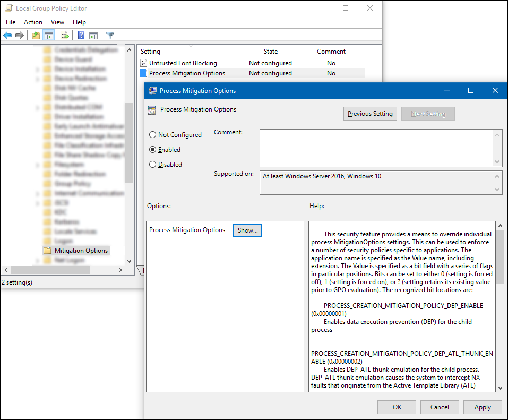This screenshot has width=508, height=420.
Task: Toggle the Show/Hide Console Tree icon
Action: point(48,36)
